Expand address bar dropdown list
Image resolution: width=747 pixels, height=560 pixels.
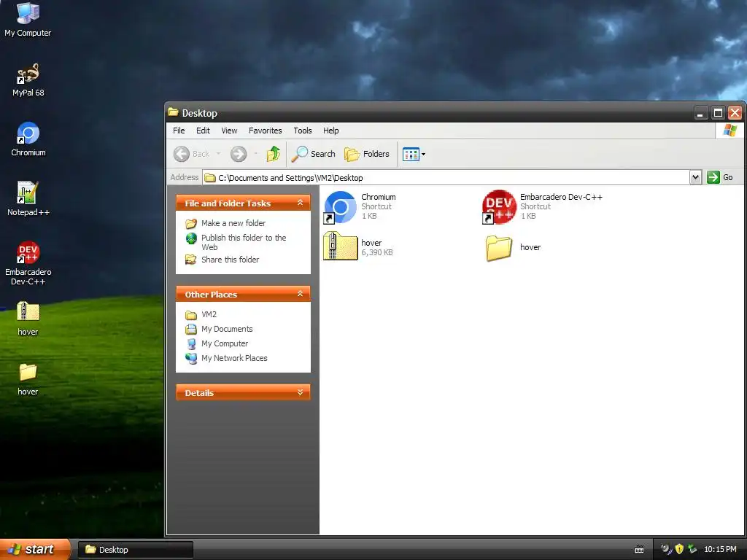click(x=695, y=177)
